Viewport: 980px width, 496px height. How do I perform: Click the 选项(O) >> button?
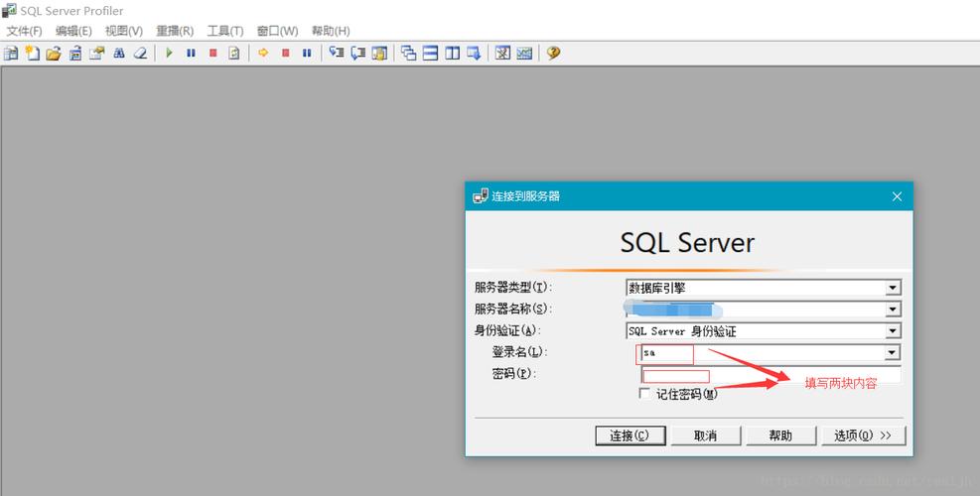863,435
